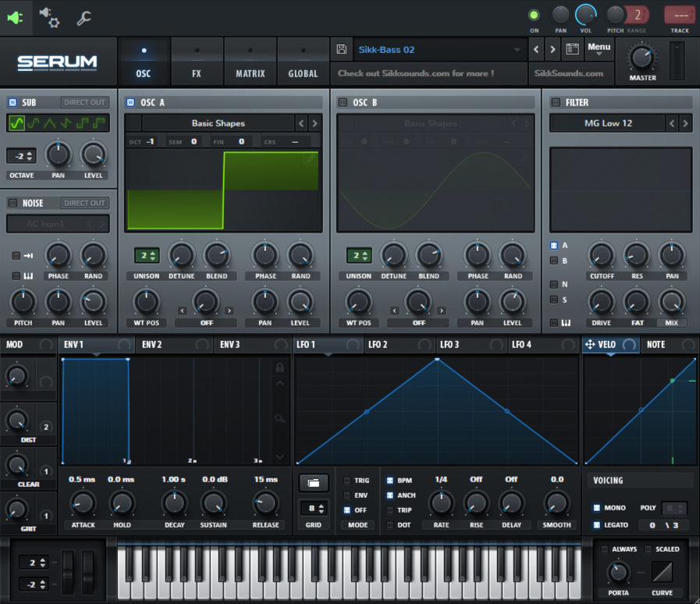Enable the NOISE oscillator switch
The height and width of the screenshot is (604, 700).
coord(13,203)
